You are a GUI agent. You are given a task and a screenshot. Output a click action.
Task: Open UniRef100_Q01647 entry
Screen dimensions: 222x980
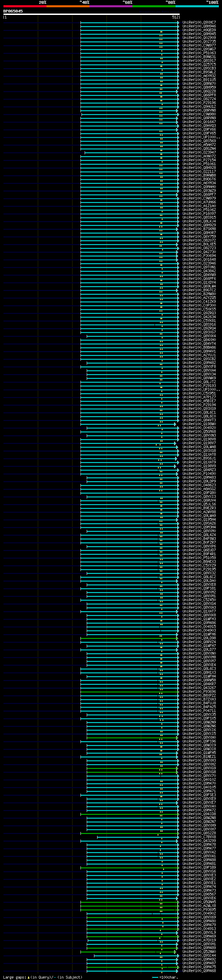tap(199, 122)
